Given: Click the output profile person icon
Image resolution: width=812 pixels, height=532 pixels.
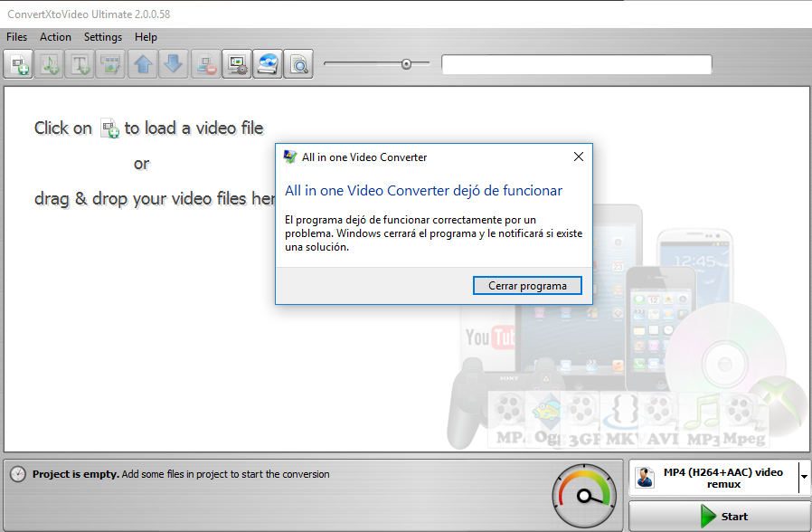Looking at the screenshot, I should (645, 478).
